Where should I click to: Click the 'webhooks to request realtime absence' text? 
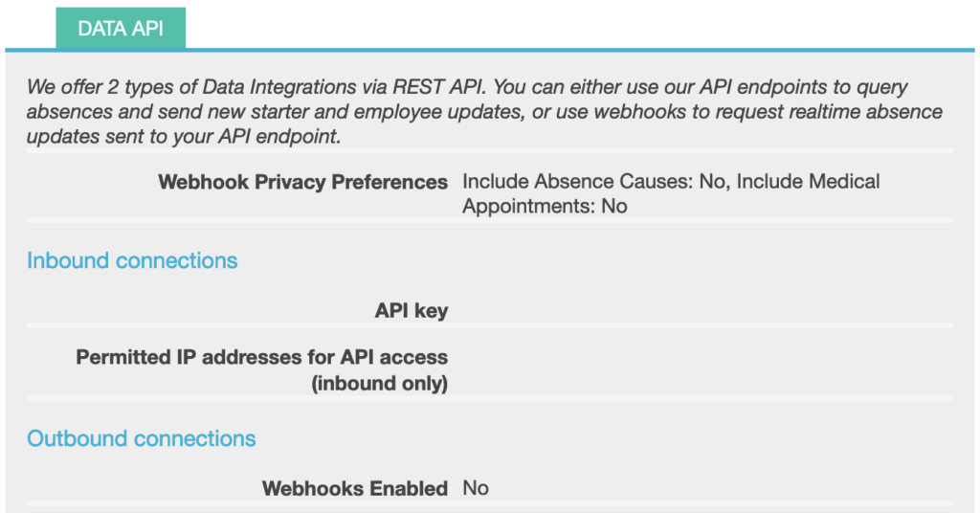[768, 112]
